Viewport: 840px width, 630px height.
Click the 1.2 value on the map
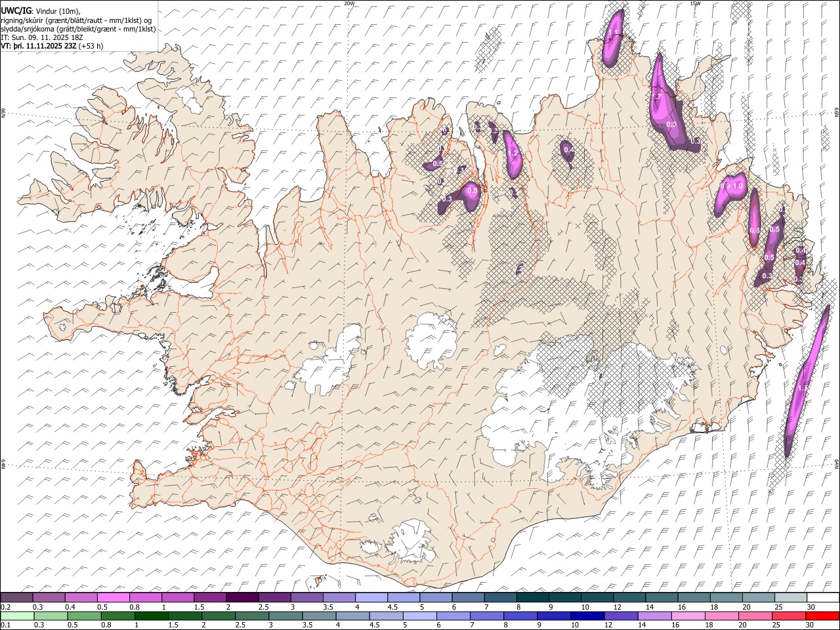513,154
